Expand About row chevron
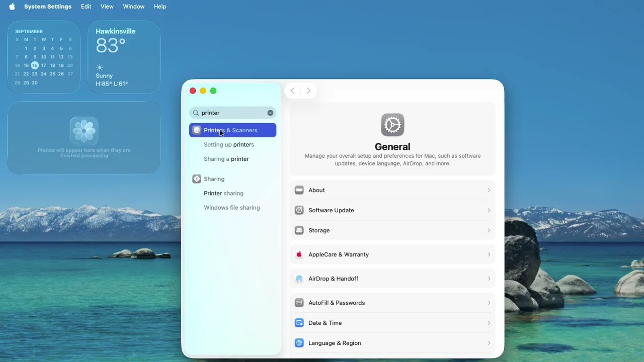644x362 pixels. pyautogui.click(x=489, y=190)
